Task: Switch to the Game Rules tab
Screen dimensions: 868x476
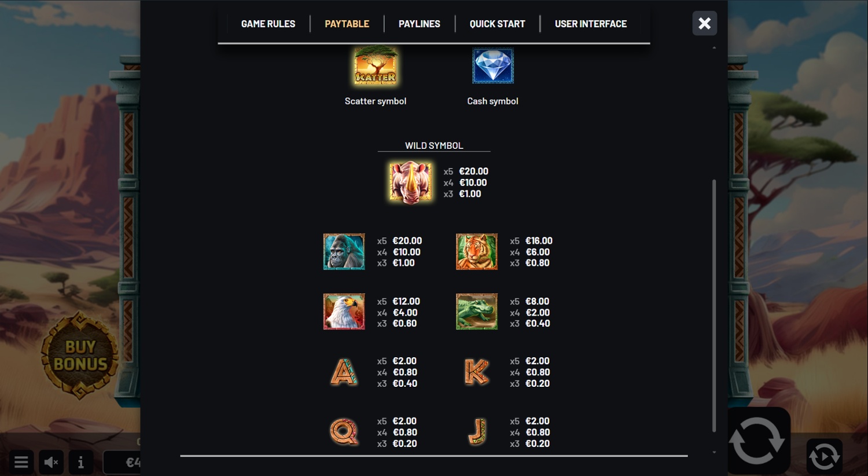Action: pyautogui.click(x=268, y=24)
